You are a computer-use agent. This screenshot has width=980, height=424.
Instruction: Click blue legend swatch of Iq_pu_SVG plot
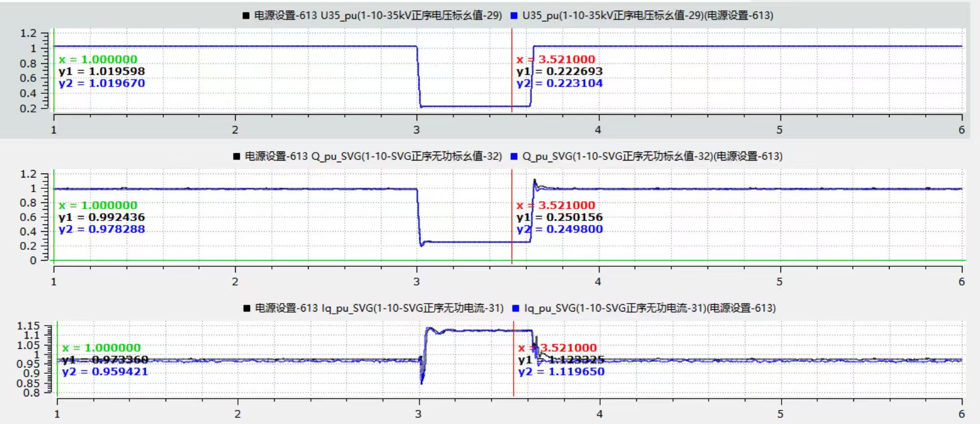coord(515,309)
